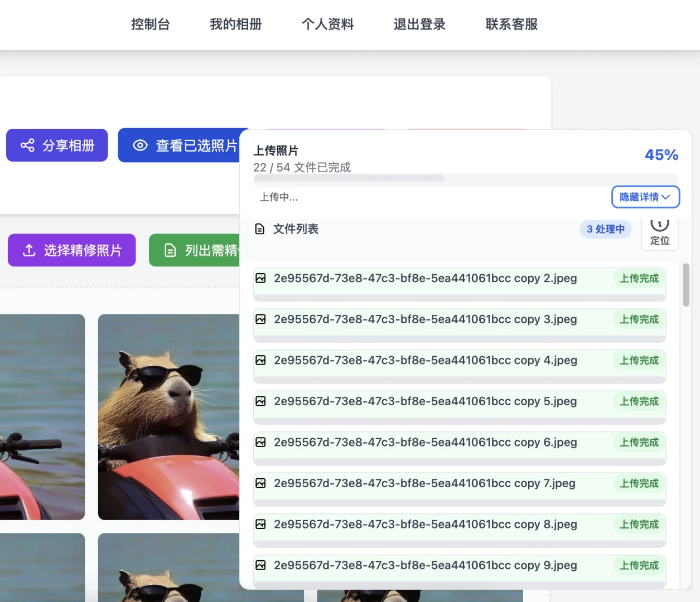Screen dimensions: 700x602
Task: Click image icon of copy 6.jpeg row
Action: click(260, 442)
